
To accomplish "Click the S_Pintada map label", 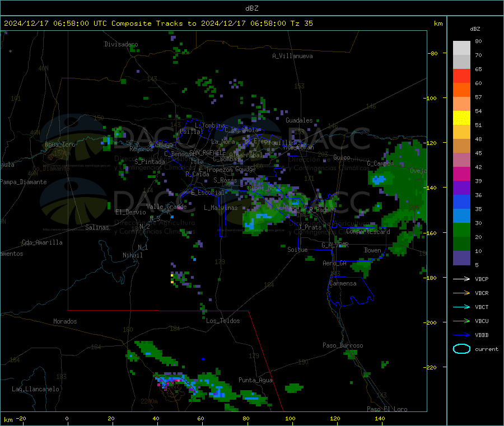I will tap(150, 162).
